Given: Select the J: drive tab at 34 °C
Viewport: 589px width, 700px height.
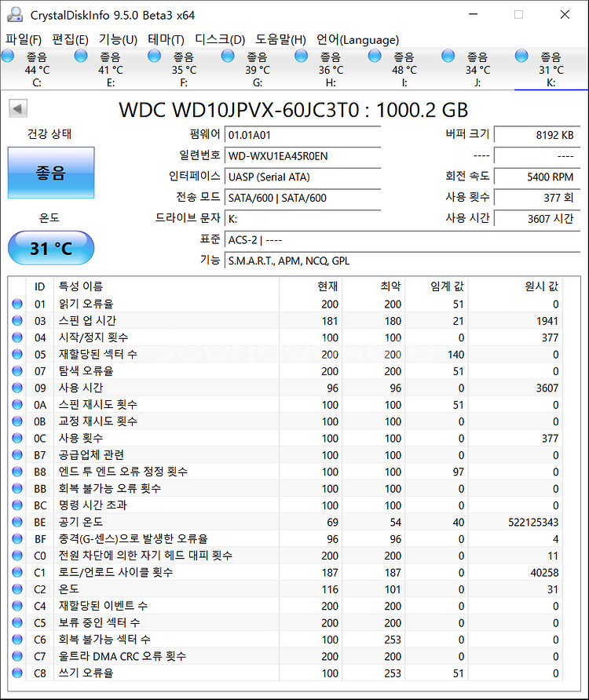Looking at the screenshot, I should click(477, 69).
